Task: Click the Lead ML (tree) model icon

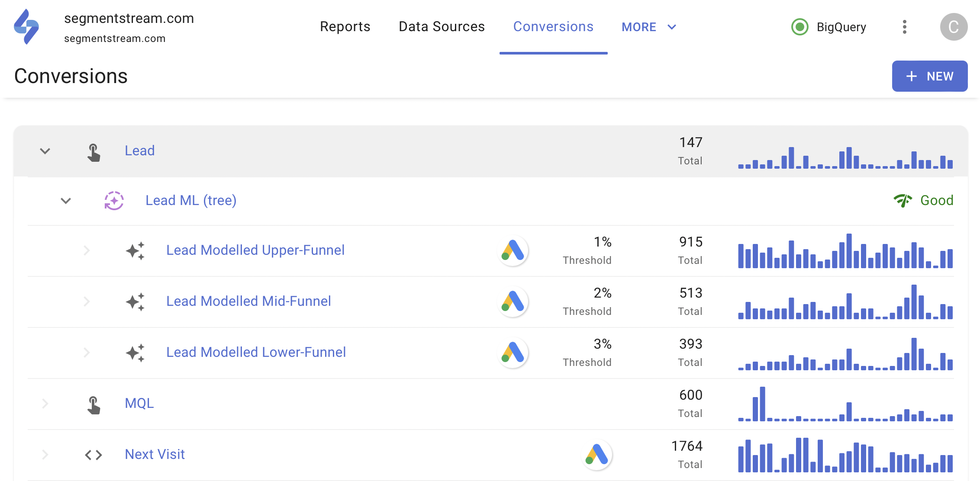Action: 114,201
